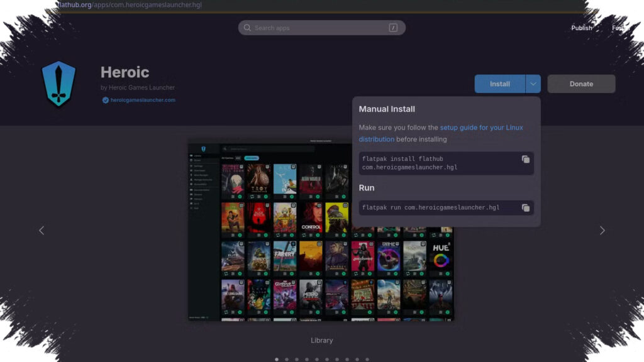644x362 pixels.
Task: Click the flathub.org URL in address bar
Action: (130, 5)
